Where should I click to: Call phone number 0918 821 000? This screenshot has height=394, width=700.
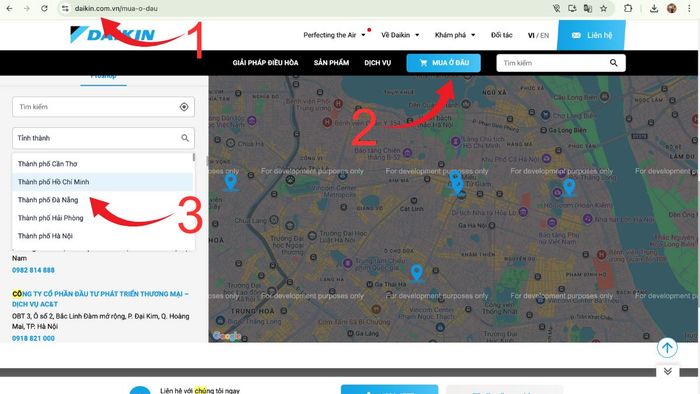pos(33,338)
